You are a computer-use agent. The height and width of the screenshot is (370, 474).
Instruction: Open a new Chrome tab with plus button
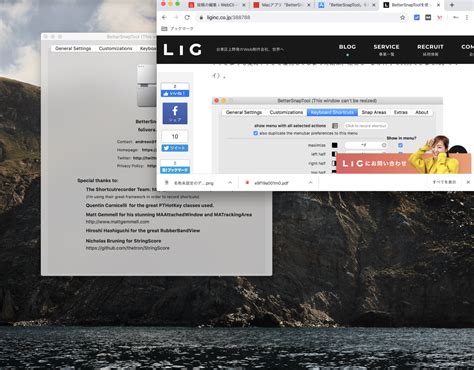click(452, 5)
